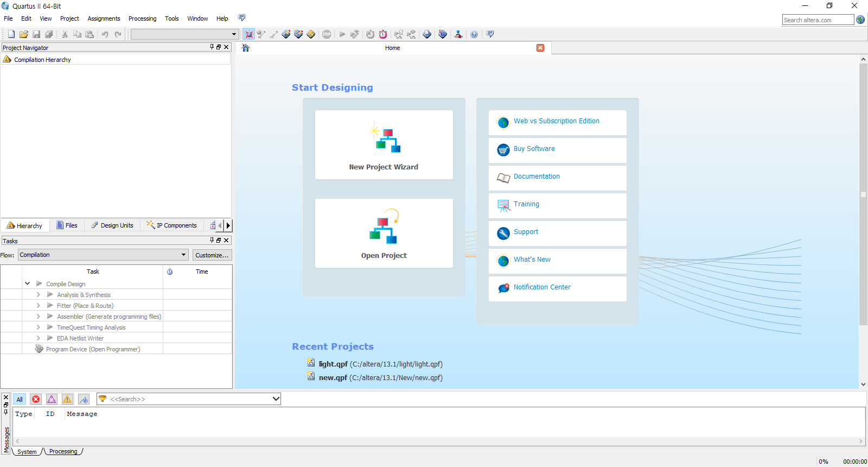Expand Fitter (Place & Route) task

39,305
